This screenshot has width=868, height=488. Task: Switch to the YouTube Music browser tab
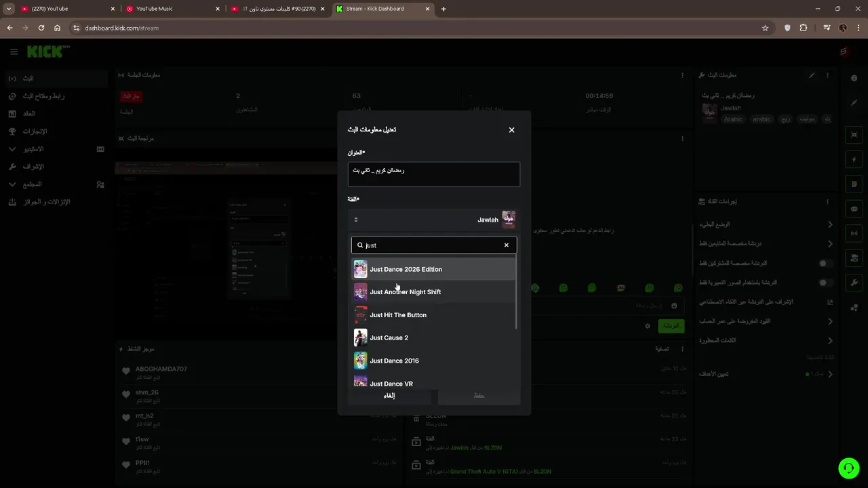[172, 9]
